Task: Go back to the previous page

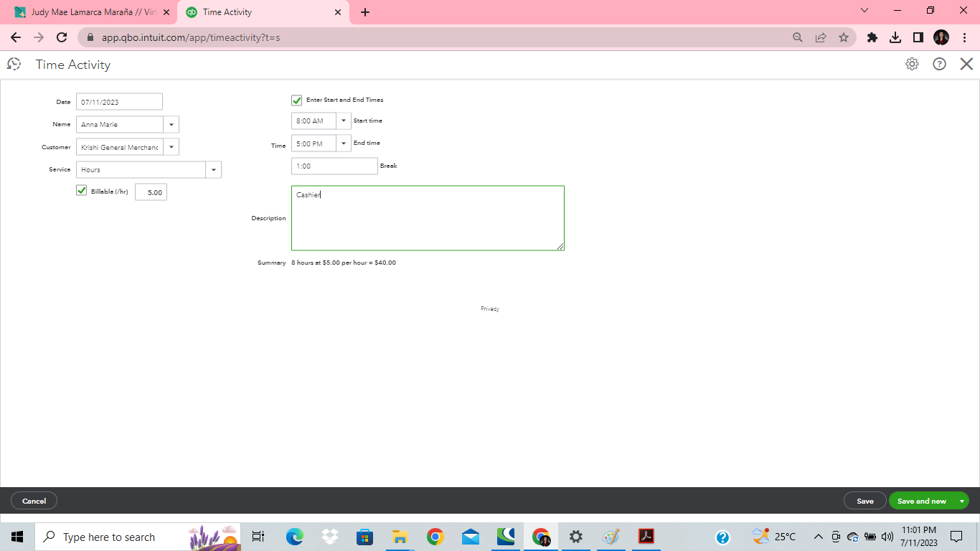Action: point(16,37)
